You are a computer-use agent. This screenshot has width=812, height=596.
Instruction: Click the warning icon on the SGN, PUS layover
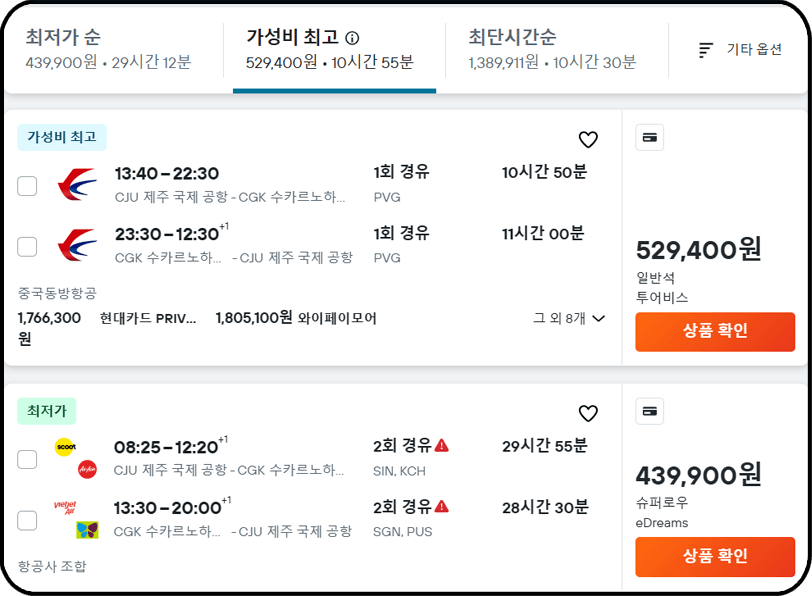click(442, 506)
